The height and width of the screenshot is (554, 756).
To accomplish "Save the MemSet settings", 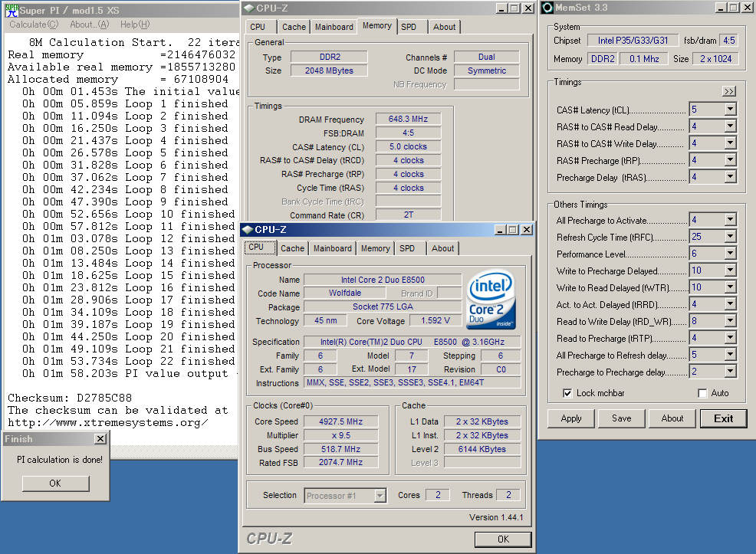I will tap(622, 418).
